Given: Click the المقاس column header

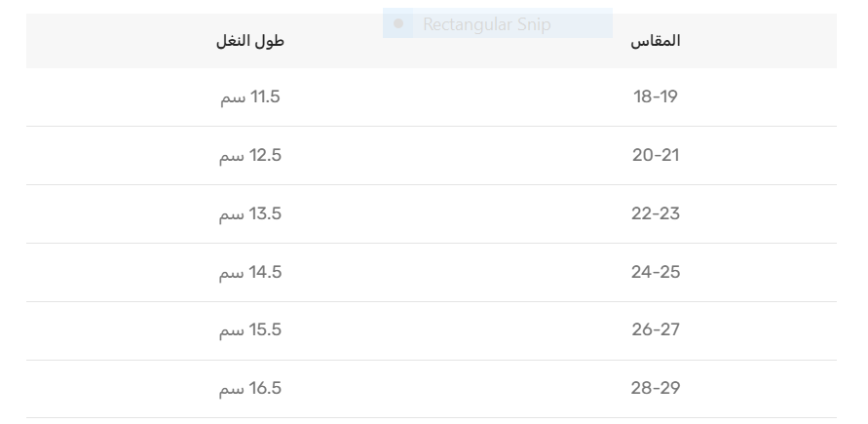Looking at the screenshot, I should point(657,42).
